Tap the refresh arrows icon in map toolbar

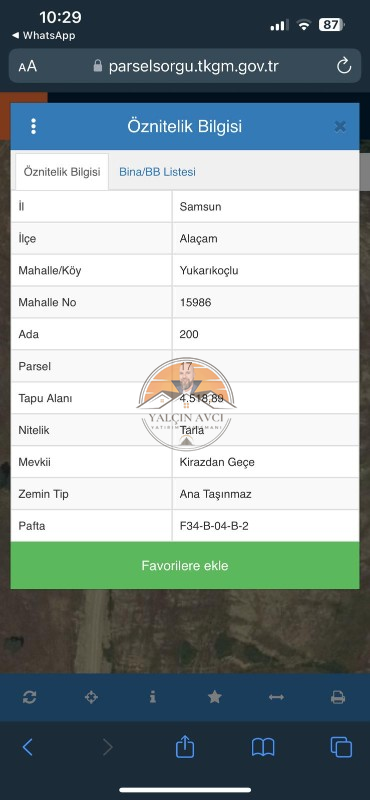click(x=30, y=697)
